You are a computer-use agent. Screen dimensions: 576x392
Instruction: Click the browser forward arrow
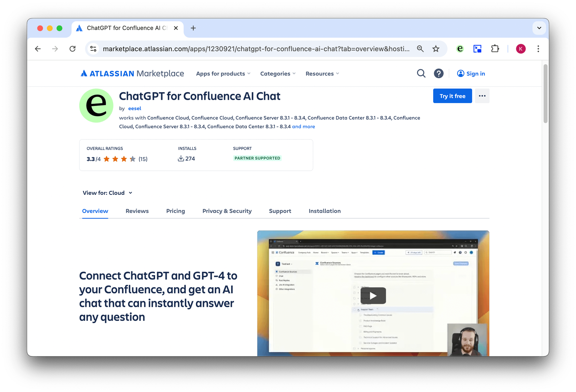(x=55, y=49)
